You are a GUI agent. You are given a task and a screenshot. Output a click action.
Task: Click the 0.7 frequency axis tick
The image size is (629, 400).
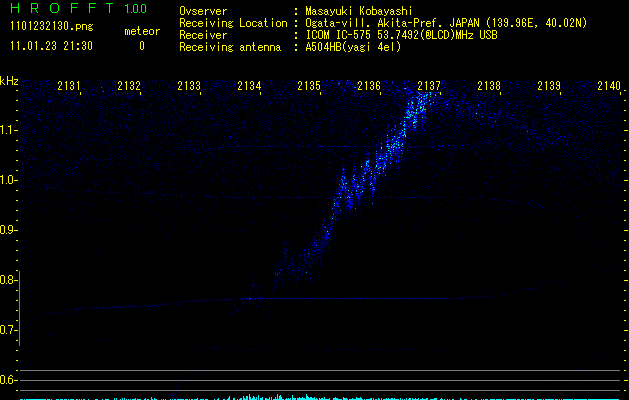click(x=9, y=330)
